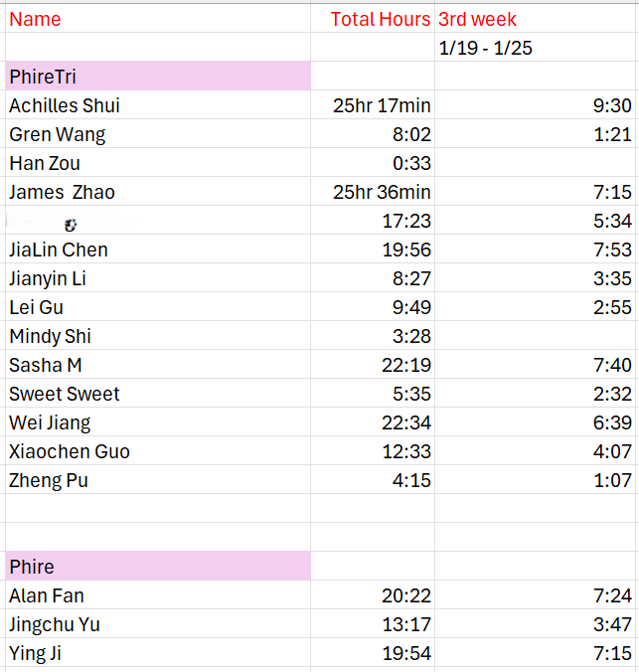Click the 1/19 - 1/25 date range cell

(486, 48)
